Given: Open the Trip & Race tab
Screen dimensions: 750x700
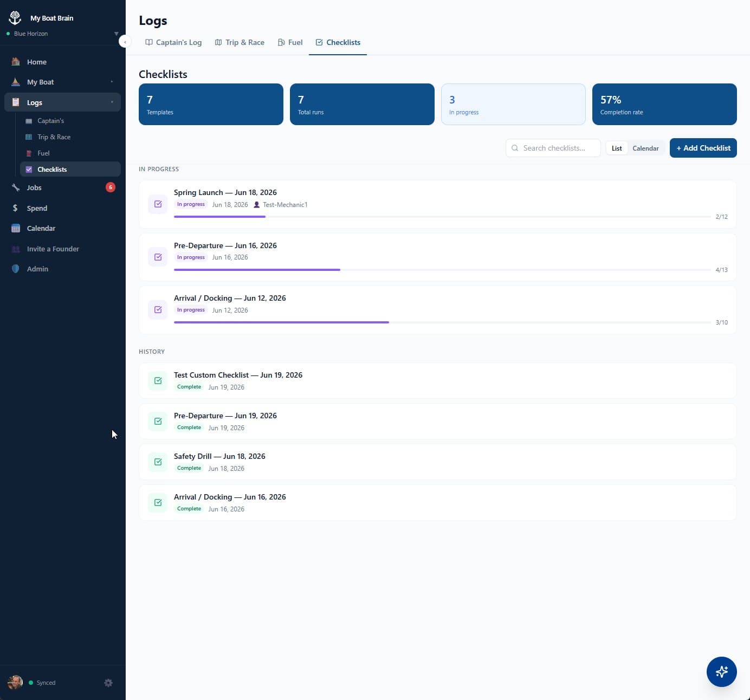Looking at the screenshot, I should tap(240, 42).
